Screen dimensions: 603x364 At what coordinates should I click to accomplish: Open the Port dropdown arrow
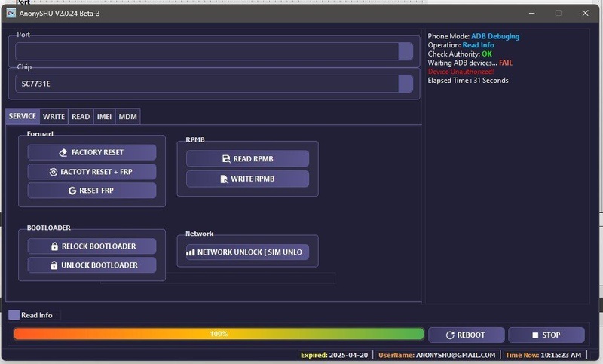[x=406, y=51]
